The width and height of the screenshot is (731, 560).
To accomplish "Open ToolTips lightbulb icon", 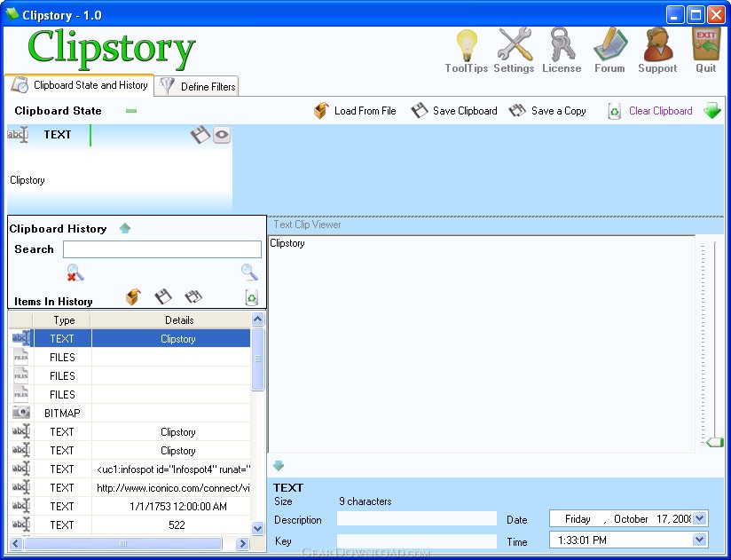I will pos(467,45).
